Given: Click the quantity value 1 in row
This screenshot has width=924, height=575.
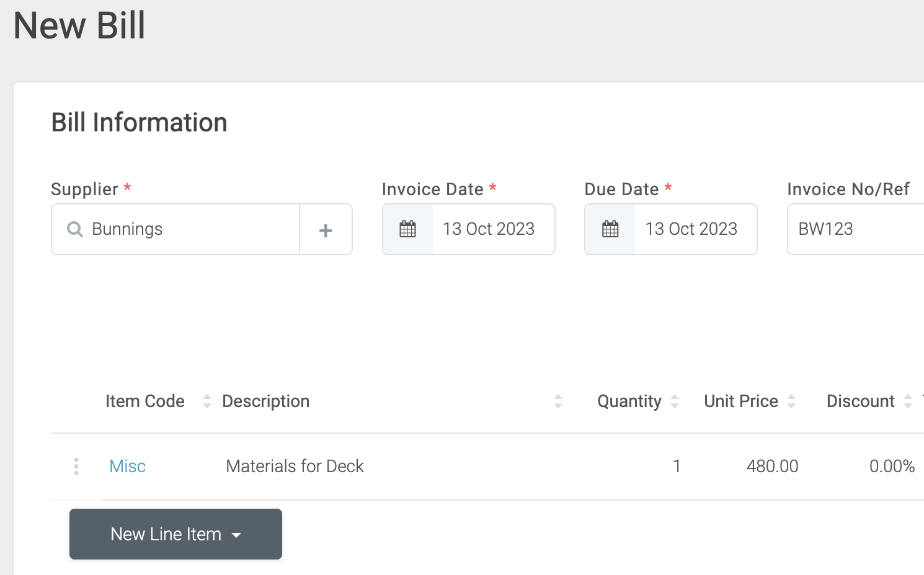Looking at the screenshot, I should 677,467.
